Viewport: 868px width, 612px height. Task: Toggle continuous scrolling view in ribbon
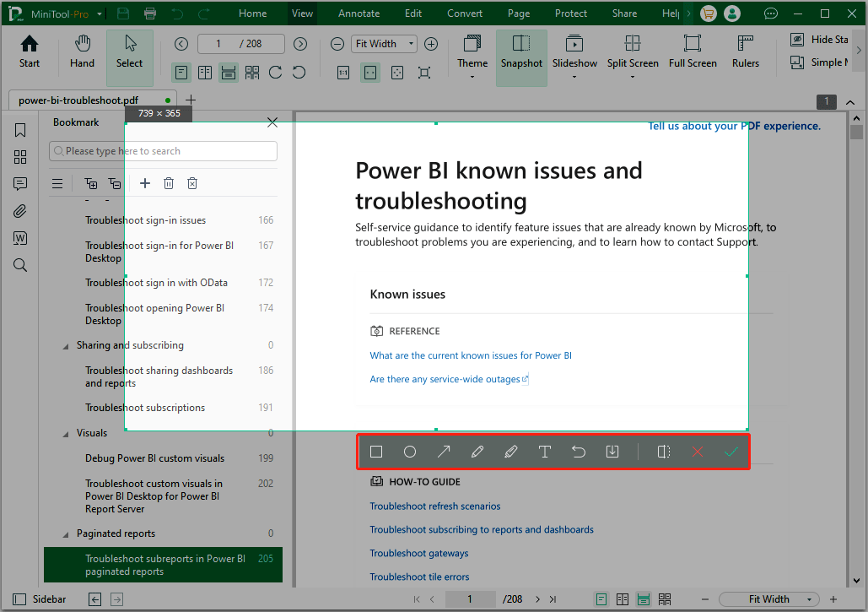[x=228, y=73]
